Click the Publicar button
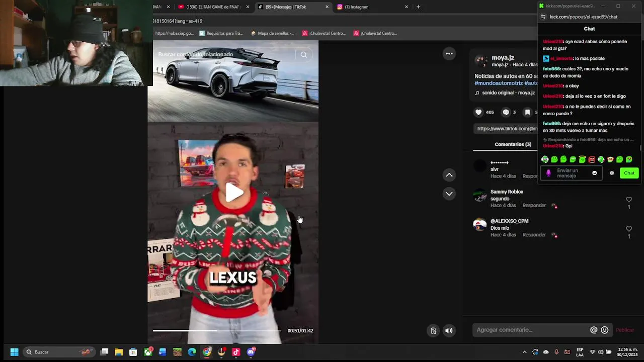This screenshot has height=362, width=644. (x=625, y=330)
